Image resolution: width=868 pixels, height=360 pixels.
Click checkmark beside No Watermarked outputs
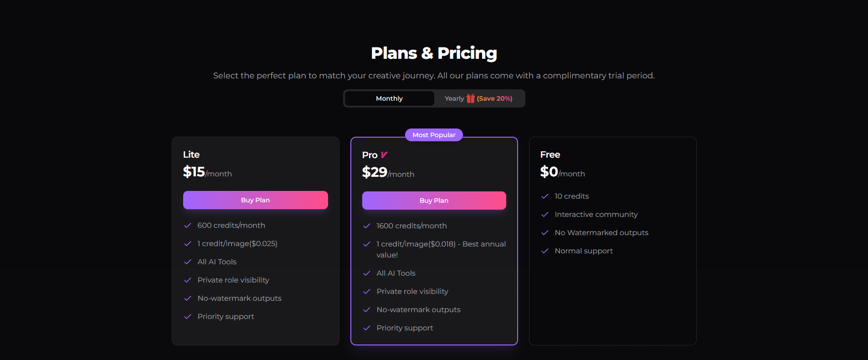pyautogui.click(x=544, y=233)
